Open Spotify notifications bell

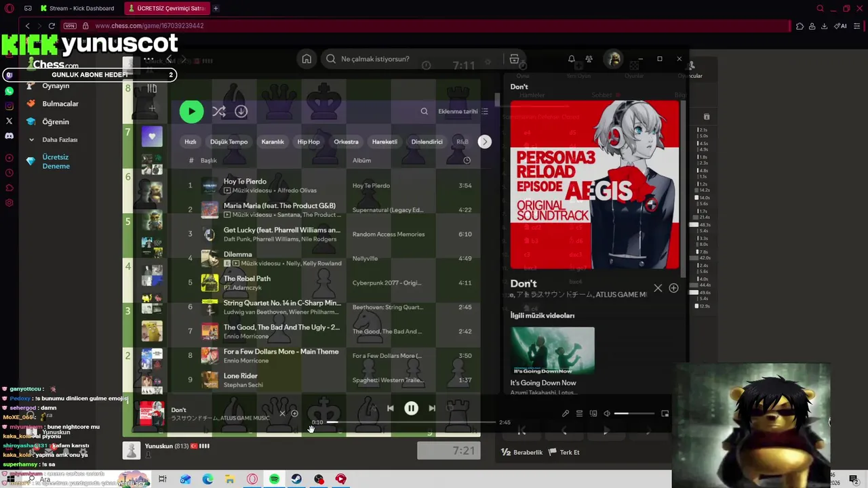pos(572,59)
